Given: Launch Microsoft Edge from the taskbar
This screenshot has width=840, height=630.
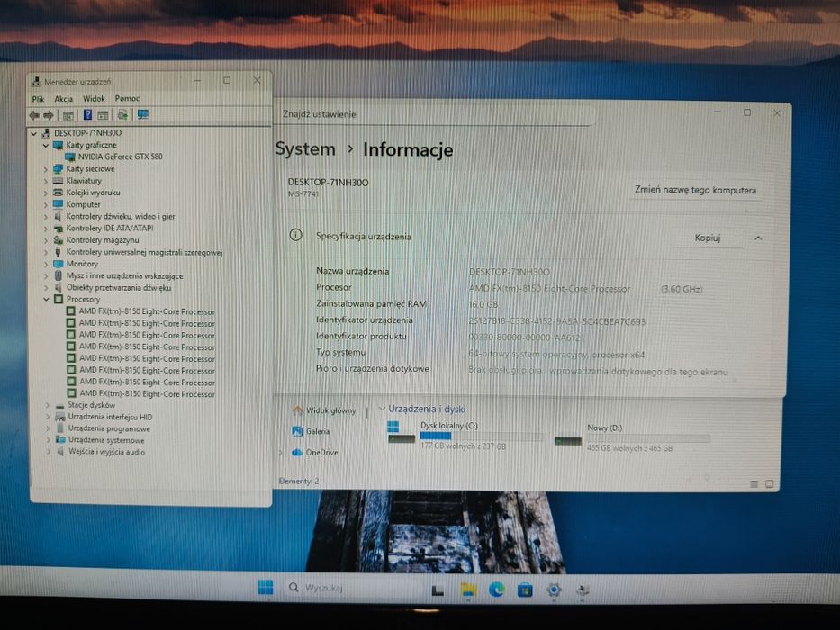Looking at the screenshot, I should 497,589.
